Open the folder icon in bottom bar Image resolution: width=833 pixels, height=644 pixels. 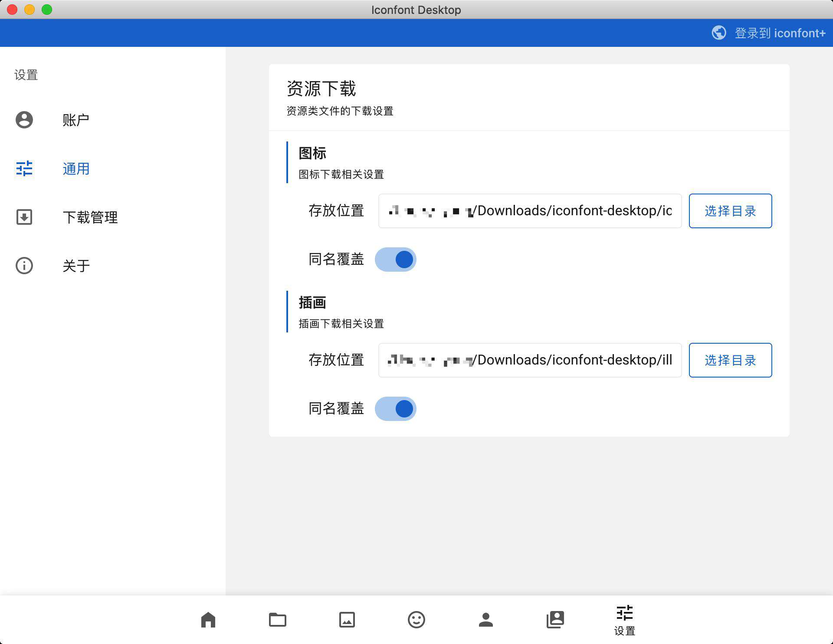coord(278,620)
